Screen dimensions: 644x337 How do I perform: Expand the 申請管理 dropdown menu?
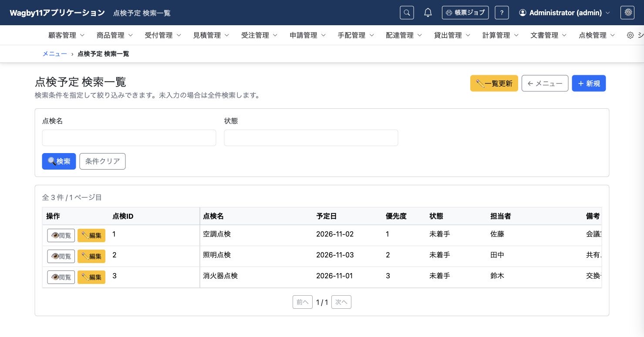(x=308, y=35)
